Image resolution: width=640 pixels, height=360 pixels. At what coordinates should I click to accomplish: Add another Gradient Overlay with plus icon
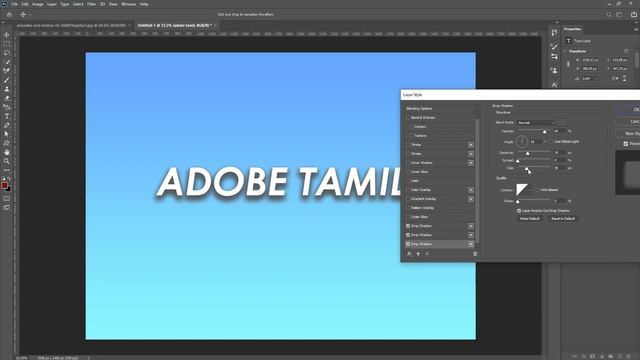471,199
